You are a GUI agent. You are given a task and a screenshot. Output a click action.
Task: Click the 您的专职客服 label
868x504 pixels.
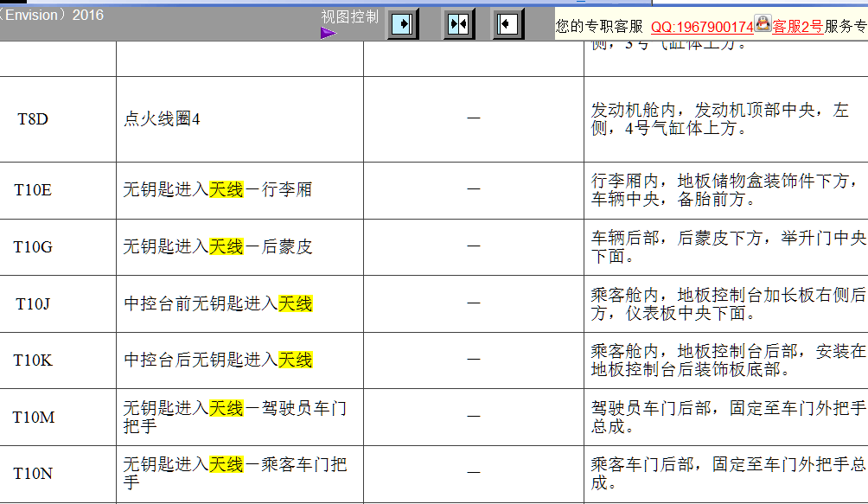click(x=599, y=27)
